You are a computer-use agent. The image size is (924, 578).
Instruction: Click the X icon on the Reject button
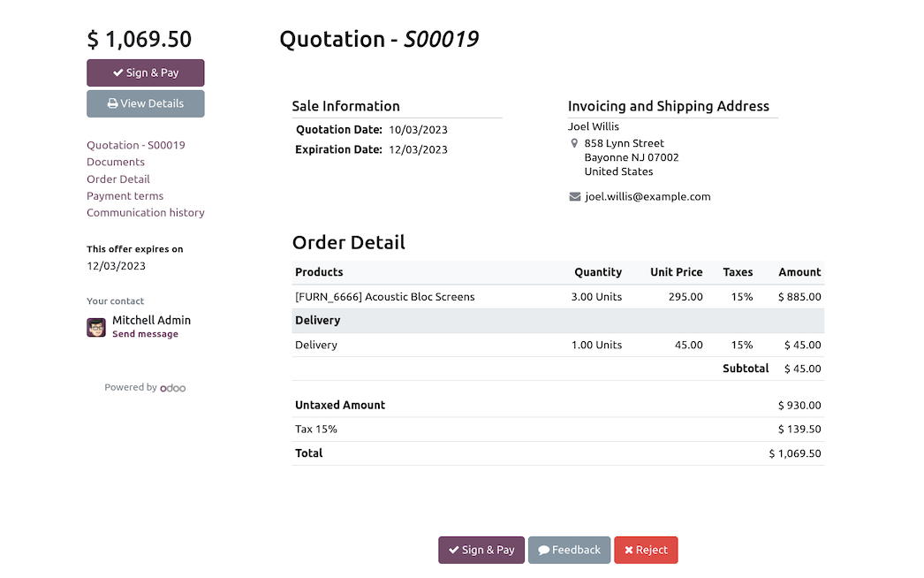pos(627,550)
